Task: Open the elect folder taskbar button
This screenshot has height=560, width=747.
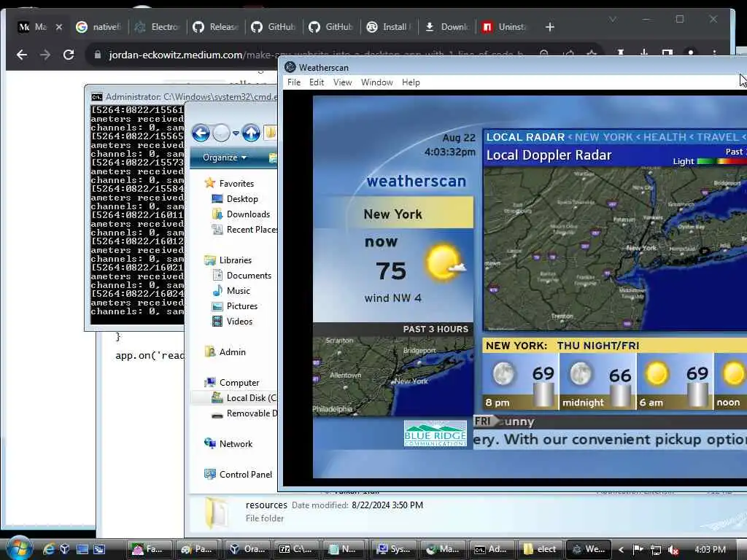Action: coord(541,549)
